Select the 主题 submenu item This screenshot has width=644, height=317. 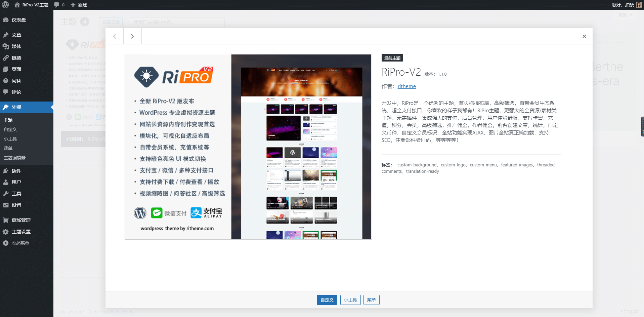coord(8,120)
